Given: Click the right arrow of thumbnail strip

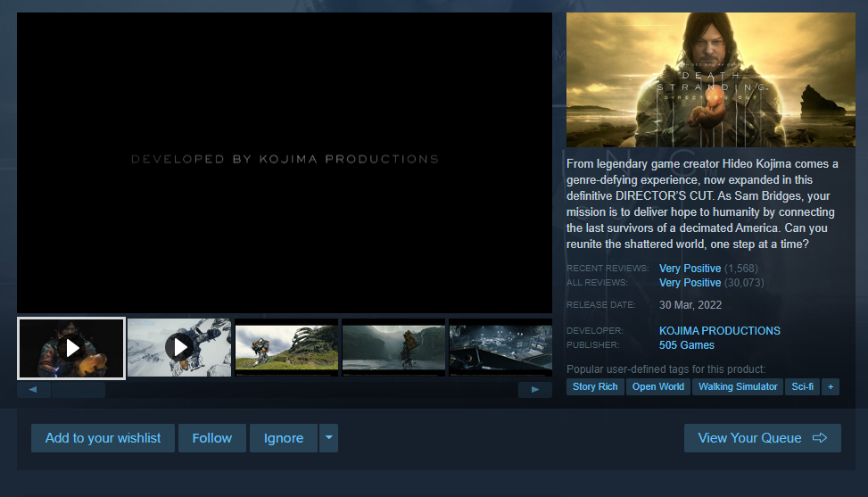Looking at the screenshot, I should pyautogui.click(x=534, y=390).
